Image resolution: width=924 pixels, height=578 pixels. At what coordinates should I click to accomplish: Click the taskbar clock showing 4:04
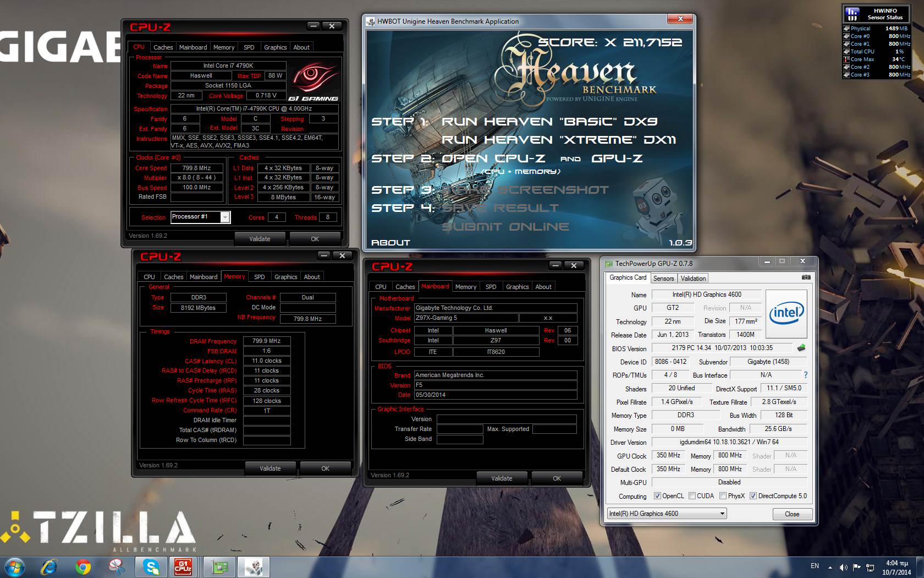897,567
